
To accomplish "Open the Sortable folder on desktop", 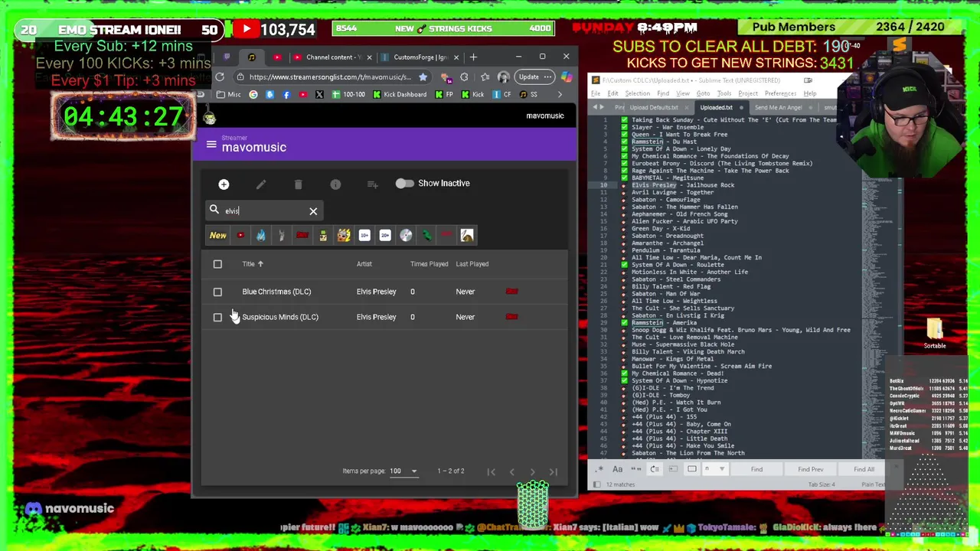I will coord(935,334).
